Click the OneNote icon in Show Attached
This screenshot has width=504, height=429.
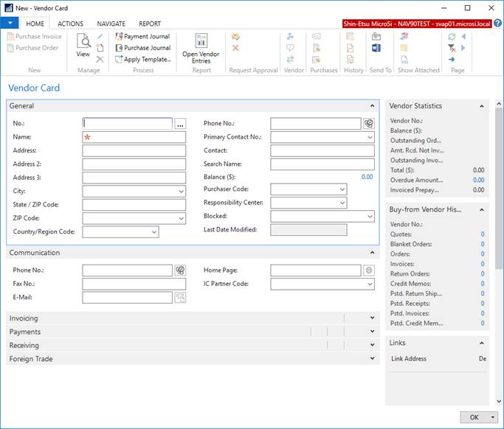[x=404, y=36]
